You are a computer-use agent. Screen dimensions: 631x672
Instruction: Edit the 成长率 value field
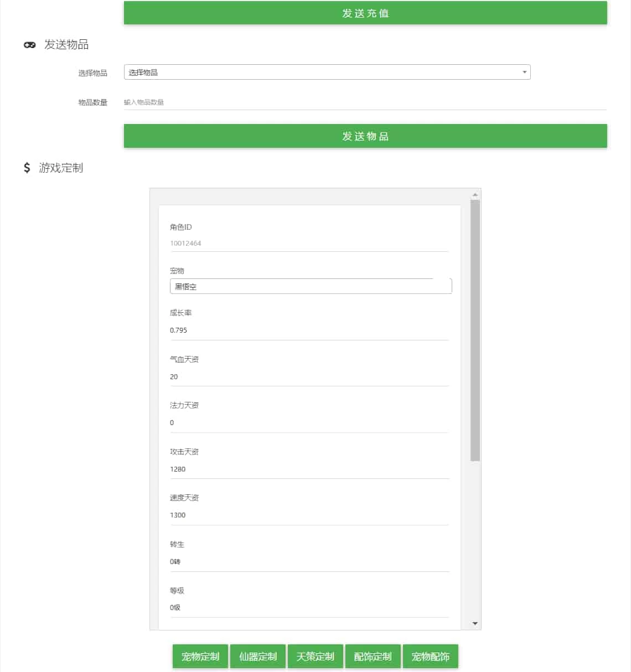tap(309, 330)
